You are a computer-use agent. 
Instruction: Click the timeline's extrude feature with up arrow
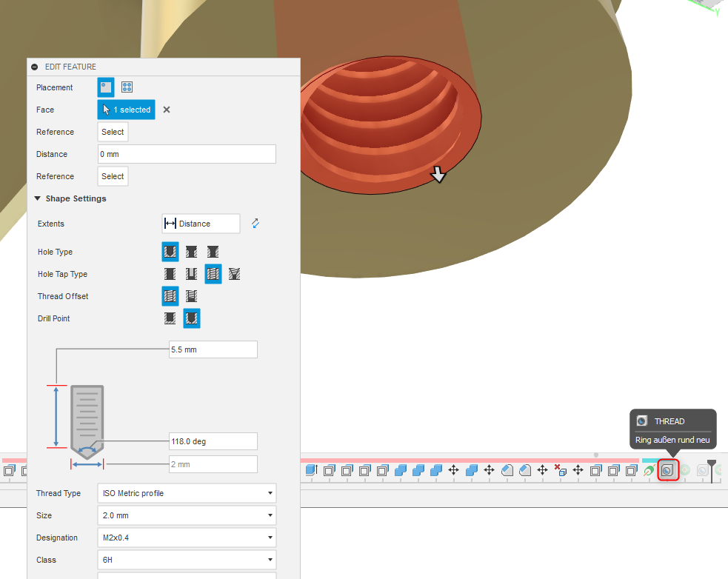tap(312, 470)
